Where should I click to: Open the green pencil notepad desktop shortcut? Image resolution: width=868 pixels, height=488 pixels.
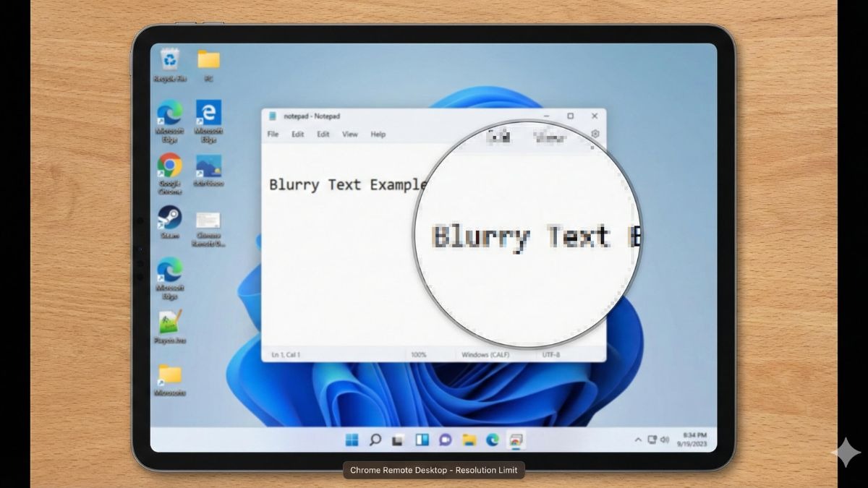[x=169, y=322]
